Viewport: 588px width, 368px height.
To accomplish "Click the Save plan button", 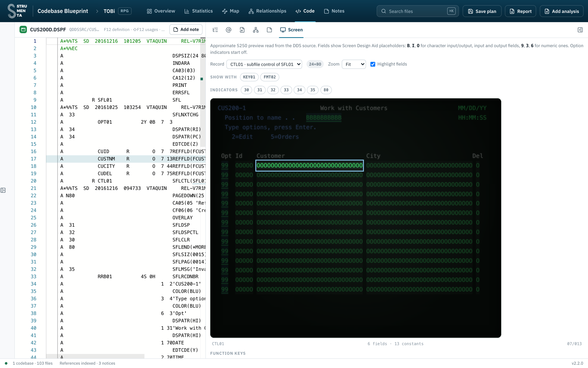I will [x=482, y=11].
